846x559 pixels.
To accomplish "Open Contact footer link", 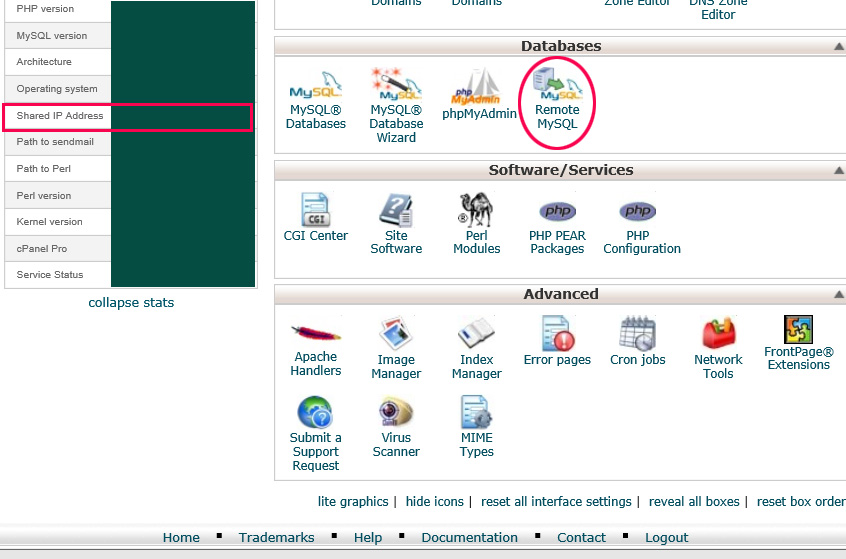I will 581,538.
